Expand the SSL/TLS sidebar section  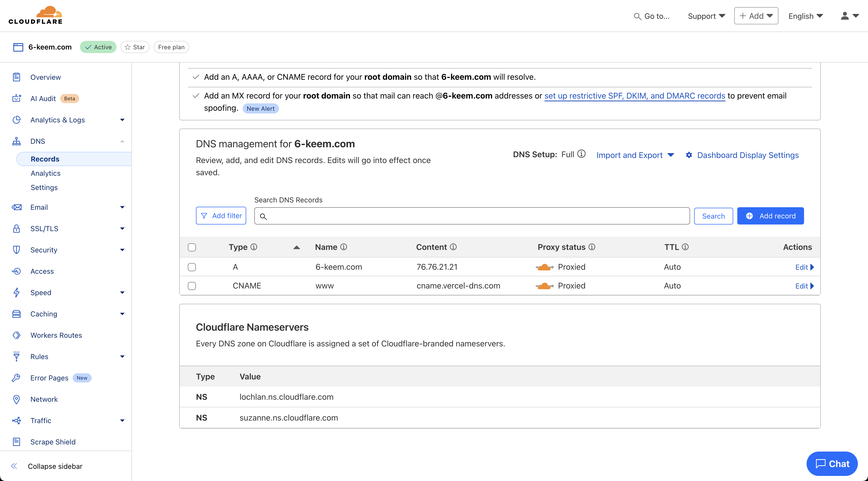[x=122, y=229]
